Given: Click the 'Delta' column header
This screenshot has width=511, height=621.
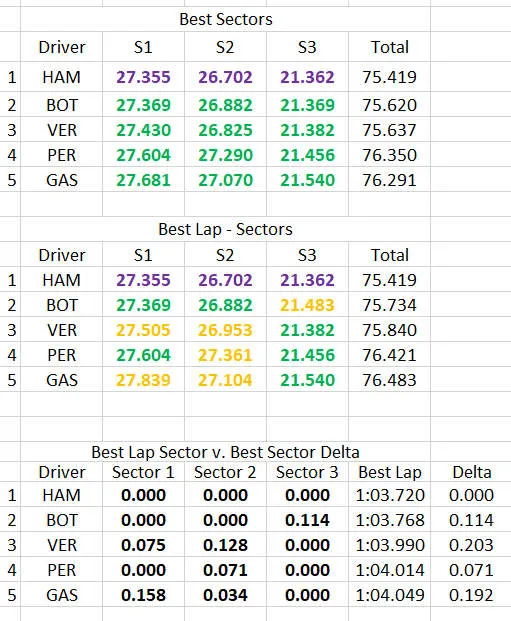Looking at the screenshot, I should [x=471, y=472].
